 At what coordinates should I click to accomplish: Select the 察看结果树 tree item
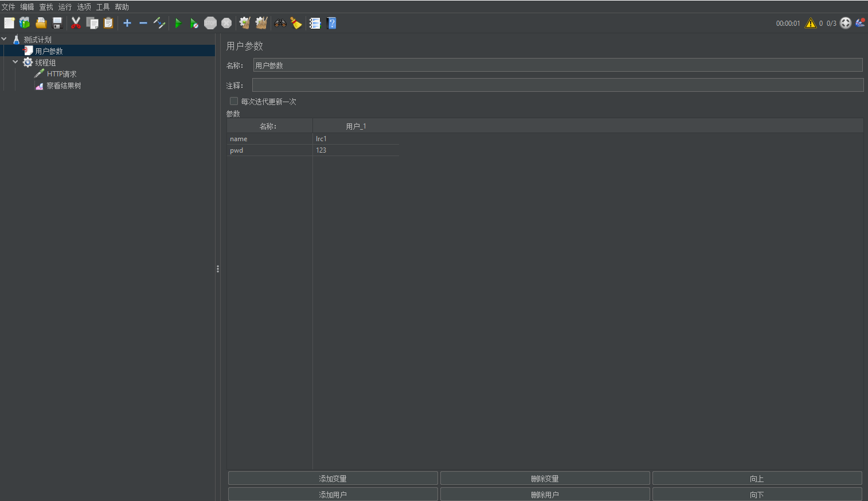64,86
